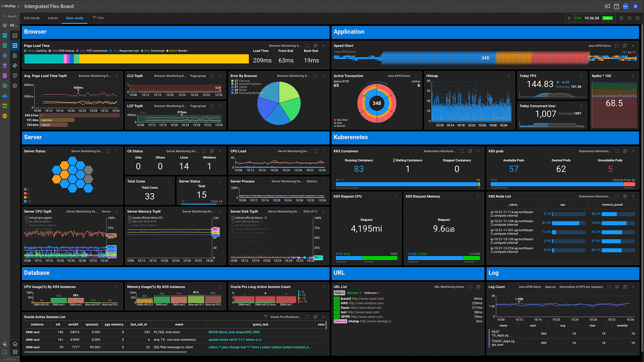
Task: Open the Error By Browser kebab menu
Action: tap(323, 76)
